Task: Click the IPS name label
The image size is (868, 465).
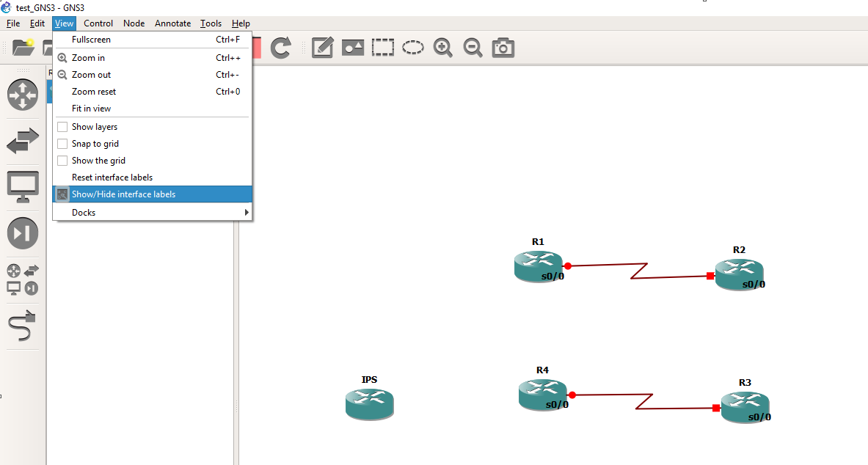Action: [369, 380]
